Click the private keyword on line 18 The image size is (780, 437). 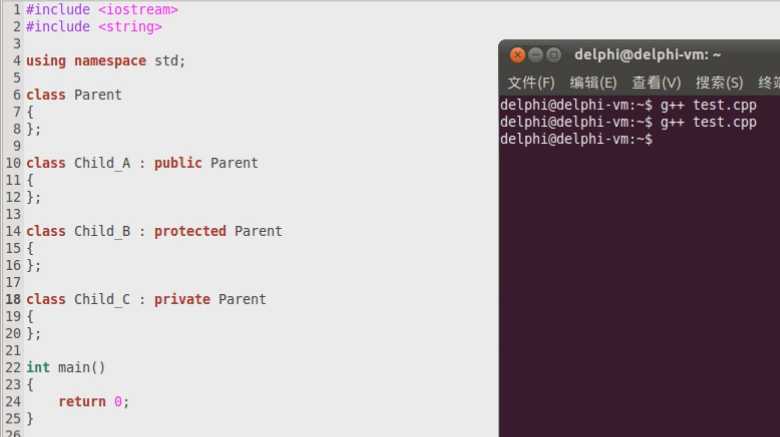click(182, 299)
